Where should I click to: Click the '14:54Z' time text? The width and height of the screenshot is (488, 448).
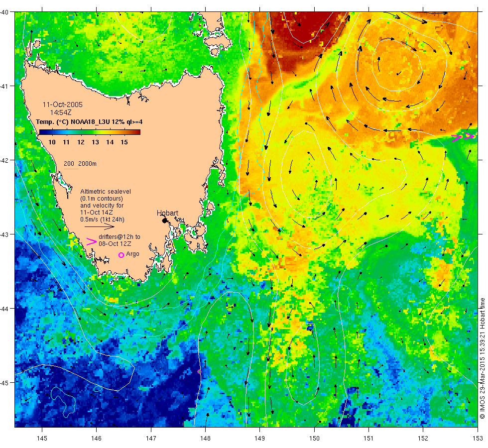(61, 112)
